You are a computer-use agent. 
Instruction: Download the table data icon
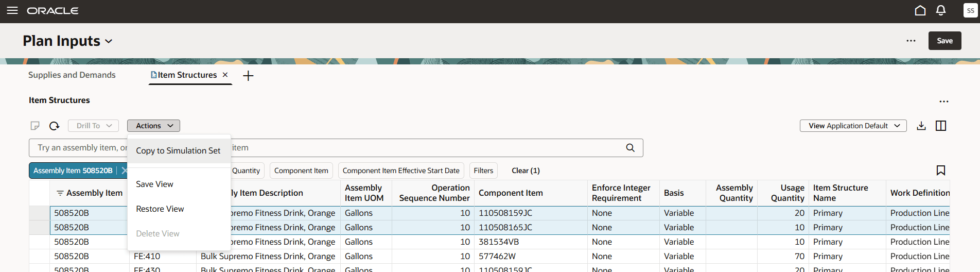(921, 126)
